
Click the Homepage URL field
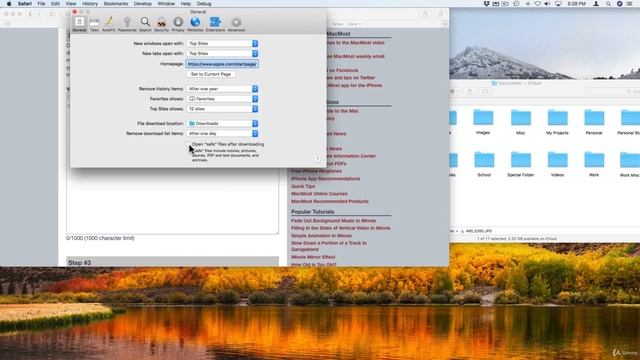(222, 64)
